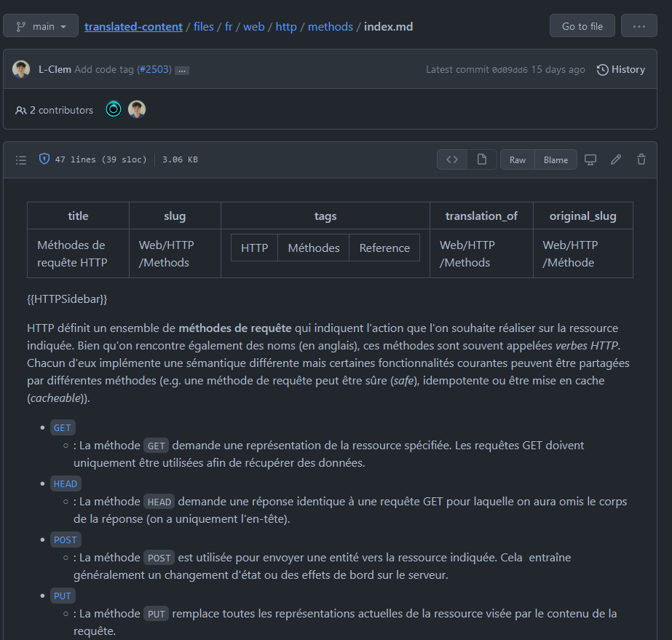The width and height of the screenshot is (672, 640).
Task: Open the GET method link
Action: coord(63,428)
